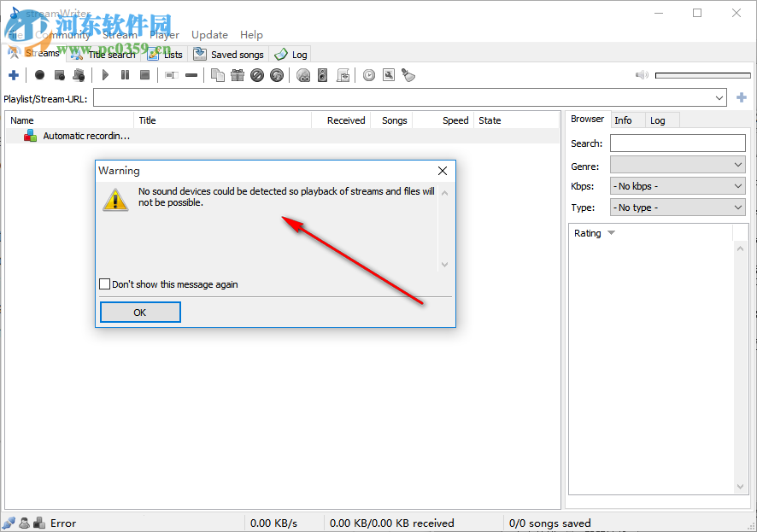Enable Don't show this message again
757x532 pixels.
(x=105, y=284)
